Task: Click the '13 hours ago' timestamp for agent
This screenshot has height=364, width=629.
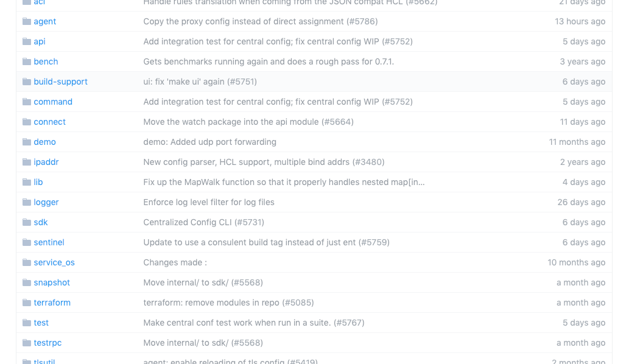Action: coord(580,21)
